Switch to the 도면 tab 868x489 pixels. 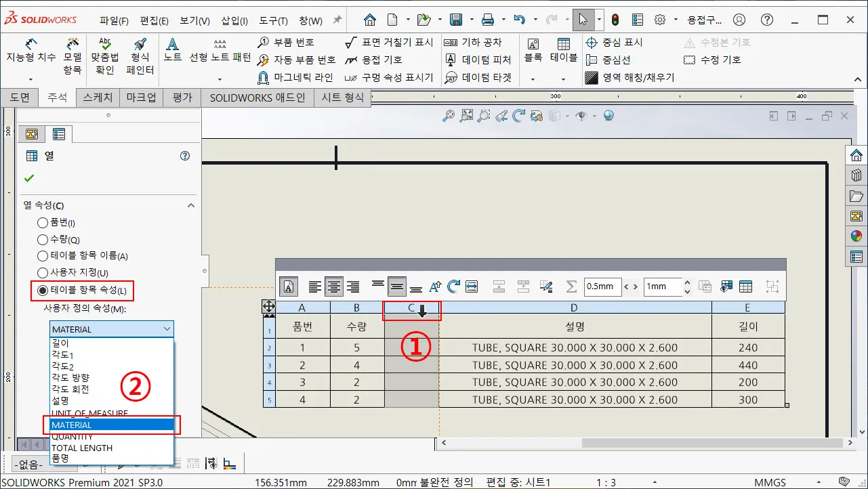[20, 98]
